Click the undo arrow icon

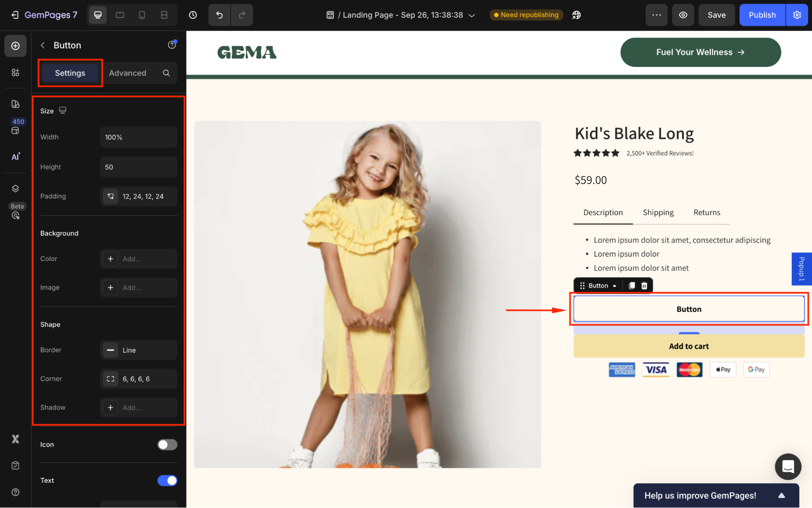219,15
